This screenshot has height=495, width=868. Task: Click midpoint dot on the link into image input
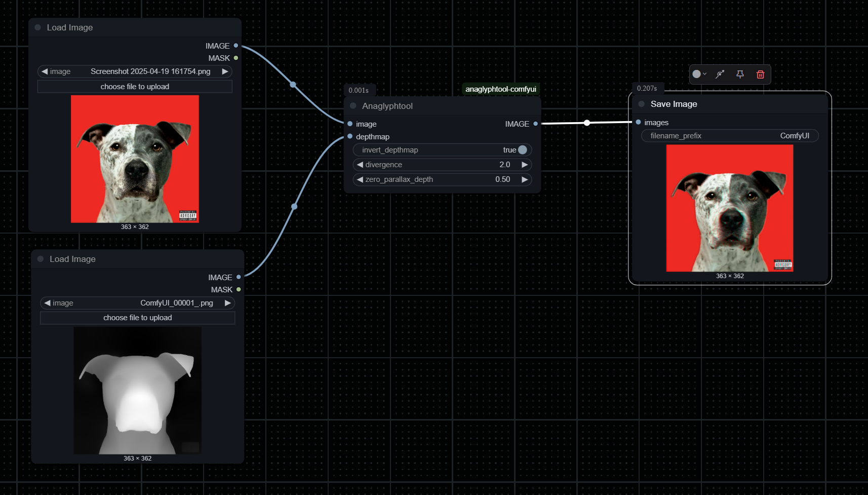[293, 85]
